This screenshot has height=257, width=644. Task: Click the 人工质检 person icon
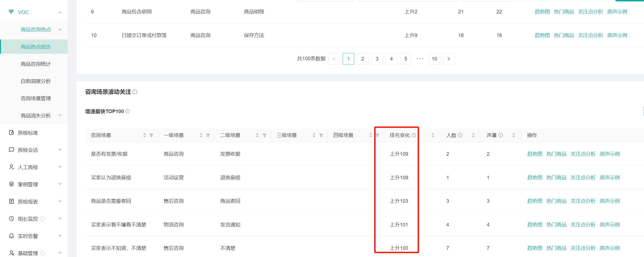click(11, 167)
